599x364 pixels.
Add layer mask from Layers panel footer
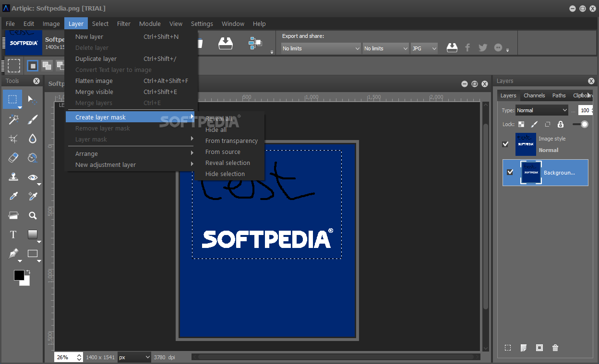point(539,348)
